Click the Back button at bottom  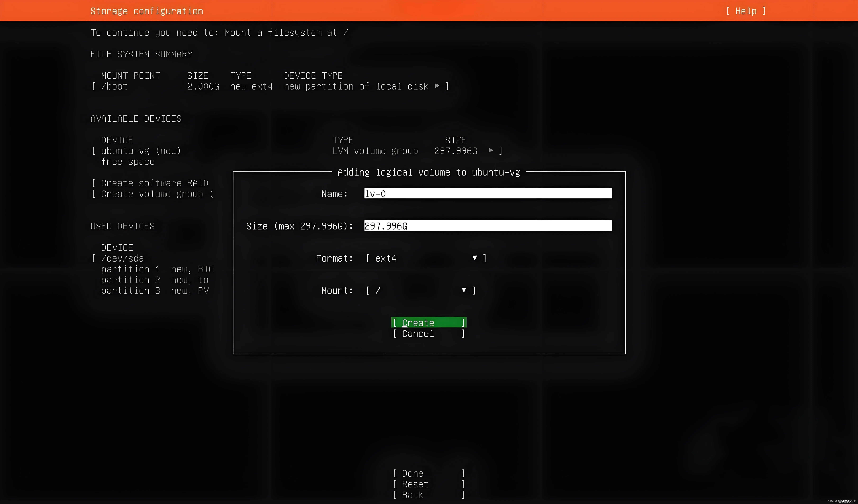[428, 495]
